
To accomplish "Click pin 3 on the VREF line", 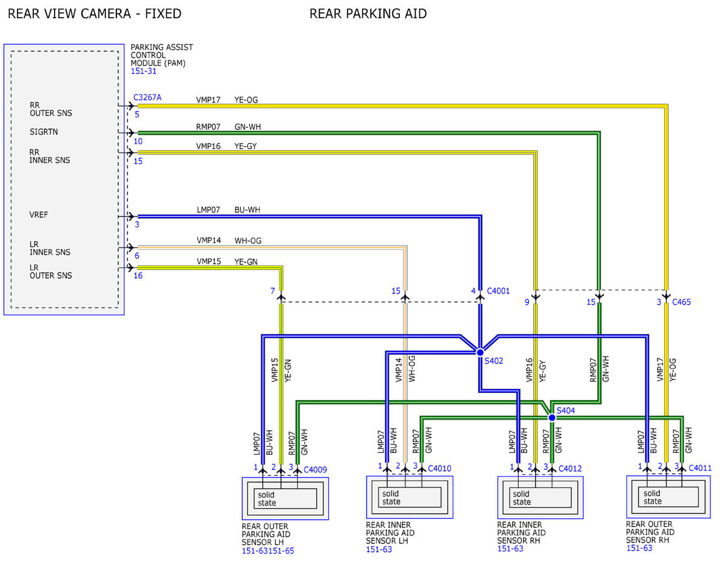I will point(137,225).
